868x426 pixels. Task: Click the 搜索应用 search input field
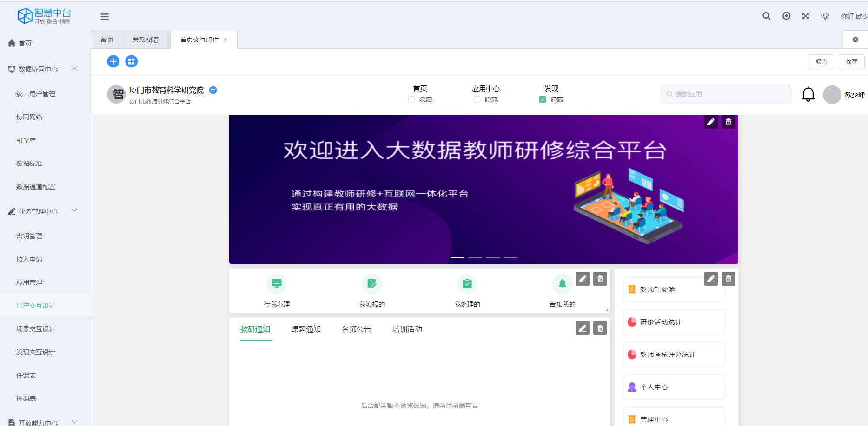(725, 93)
